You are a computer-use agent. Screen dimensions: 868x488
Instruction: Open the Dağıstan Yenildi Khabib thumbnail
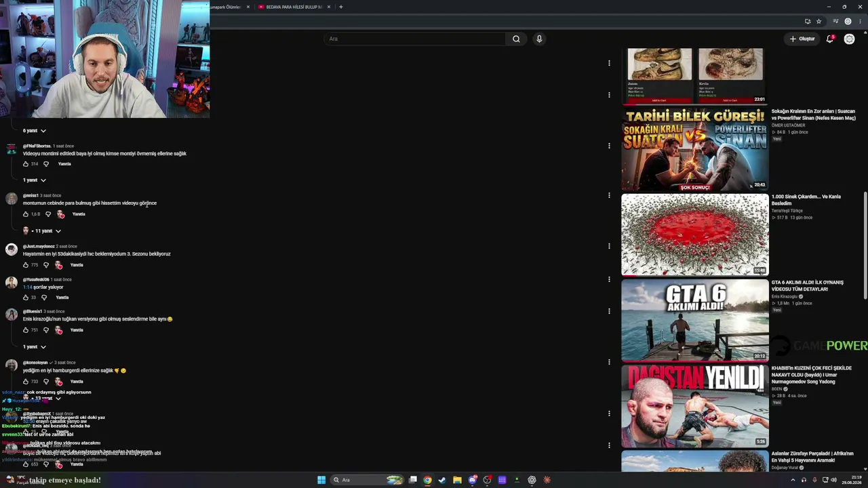tap(695, 406)
